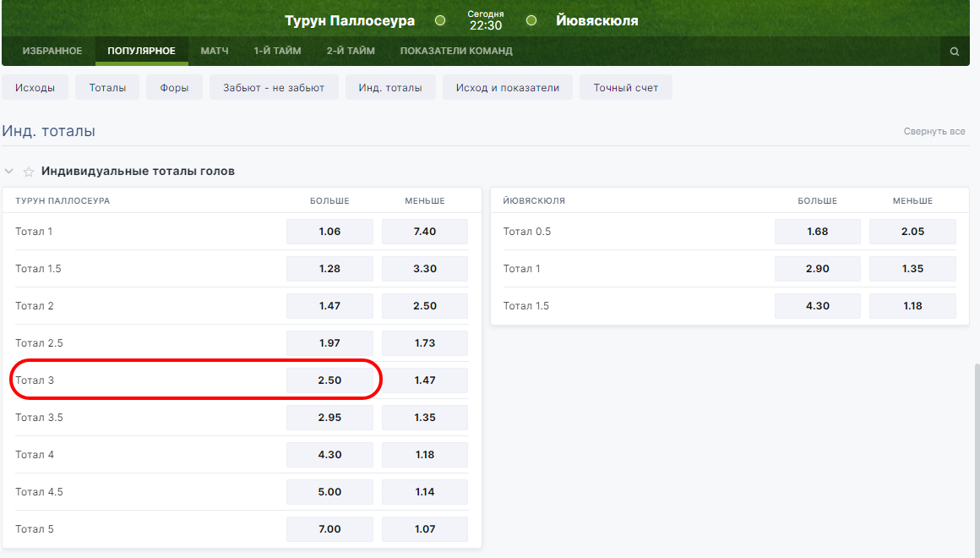This screenshot has height=558, width=980.
Task: Select Турун Тотал 2 меньше 2.50
Action: [425, 306]
